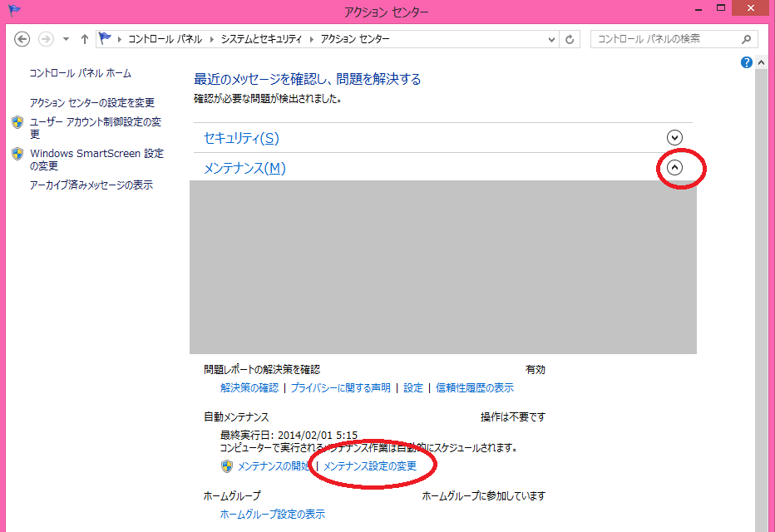This screenshot has width=775, height=532.
Task: Go up one level with the up arrow
Action: point(85,39)
